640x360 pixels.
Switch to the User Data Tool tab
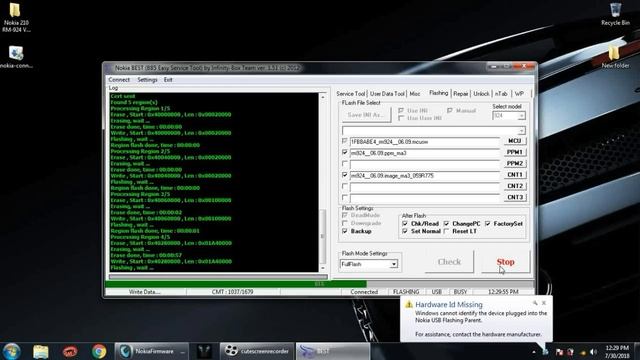click(x=387, y=94)
